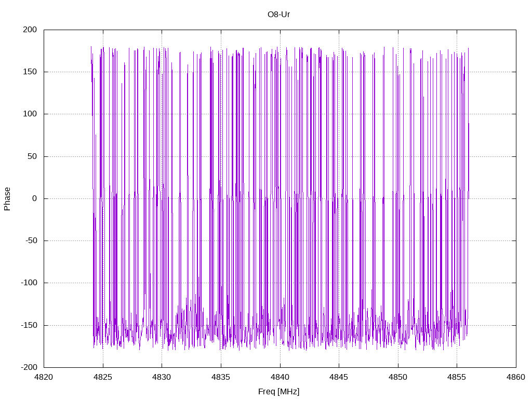Click the Phase y-axis label
This screenshot has width=532, height=399.
pos(7,199)
